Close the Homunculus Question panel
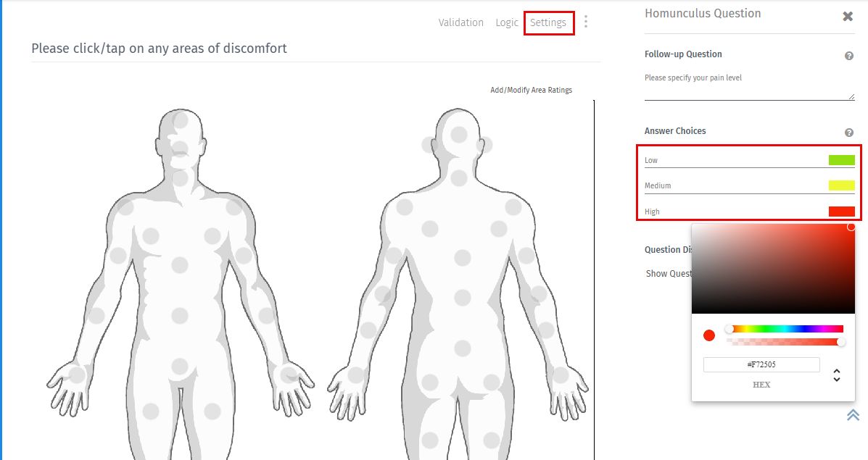Image resolution: width=868 pixels, height=460 pixels. pyautogui.click(x=847, y=15)
